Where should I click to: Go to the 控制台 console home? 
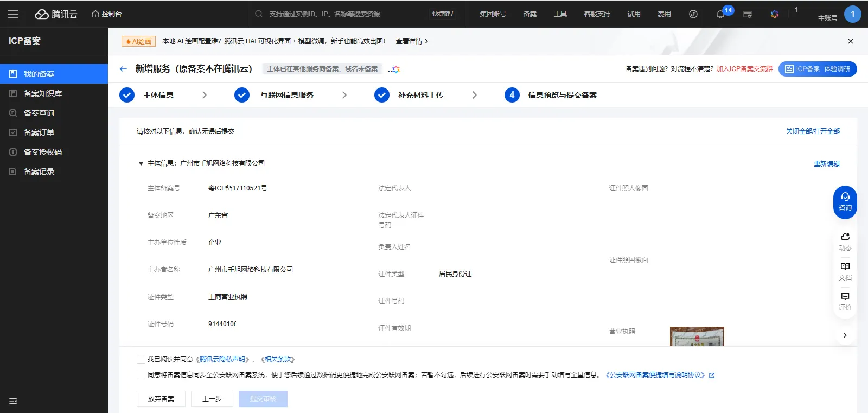point(107,14)
